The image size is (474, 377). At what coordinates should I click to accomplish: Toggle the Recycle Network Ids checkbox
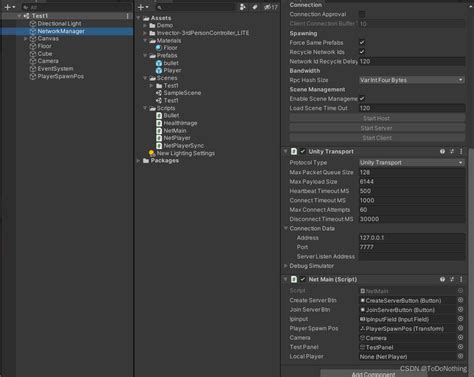coord(362,52)
